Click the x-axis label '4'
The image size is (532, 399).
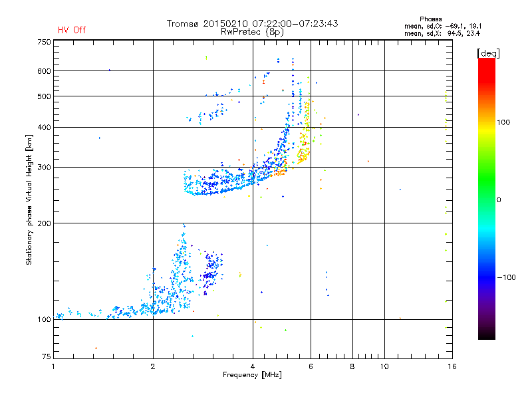253,366
